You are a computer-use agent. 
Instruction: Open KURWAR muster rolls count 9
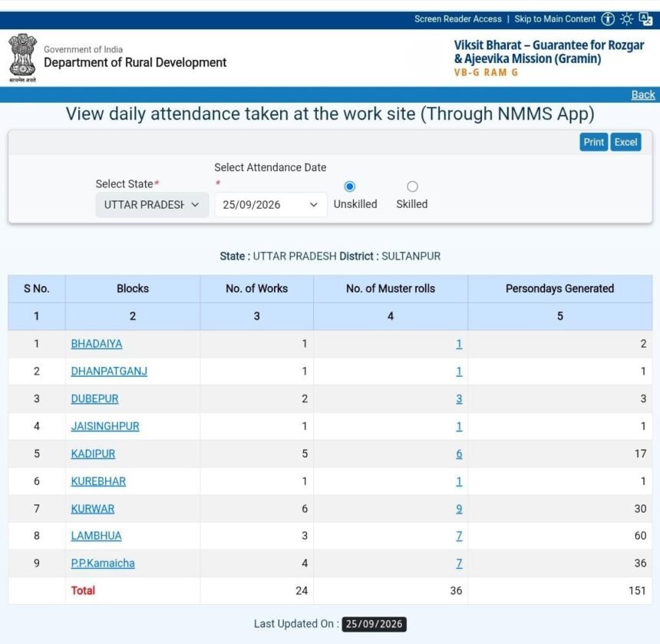(x=459, y=509)
